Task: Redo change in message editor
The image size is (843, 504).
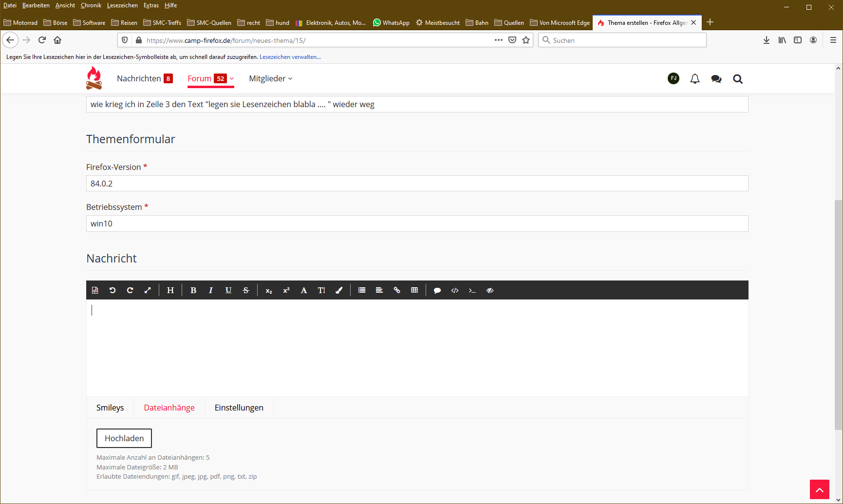Action: point(130,290)
